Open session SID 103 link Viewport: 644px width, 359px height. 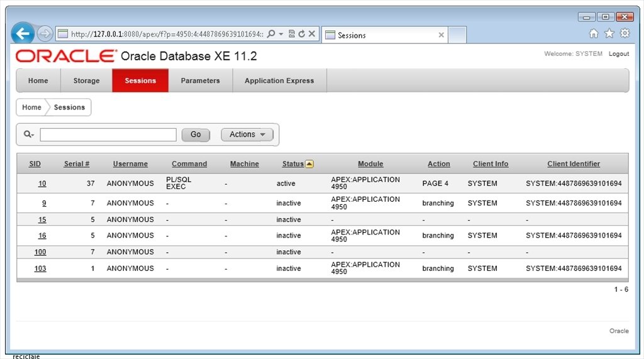coord(40,268)
